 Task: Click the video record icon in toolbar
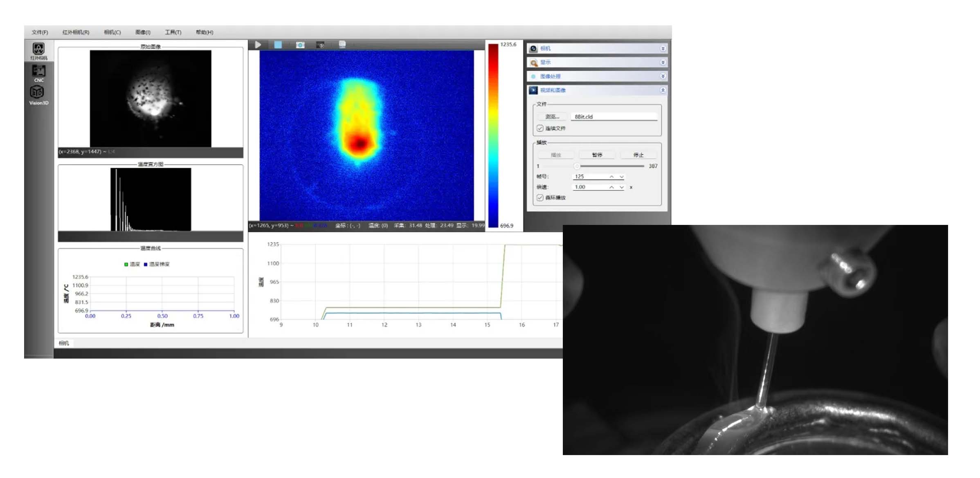321,45
